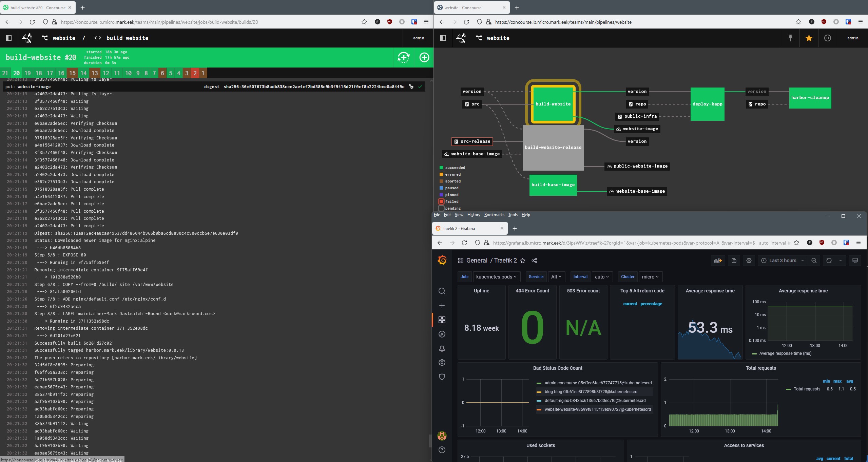868x462 pixels.
Task: Open the Last 3 hours time picker
Action: 783,261
